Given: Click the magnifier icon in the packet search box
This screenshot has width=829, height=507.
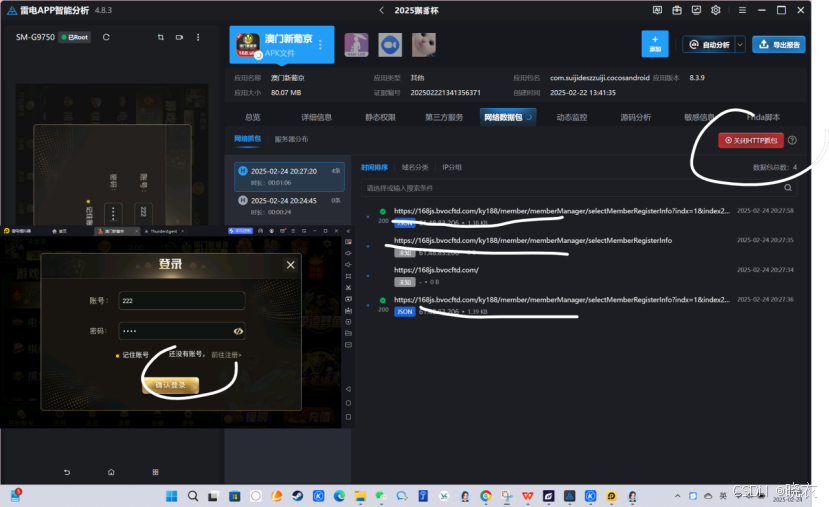Looking at the screenshot, I should pos(788,188).
